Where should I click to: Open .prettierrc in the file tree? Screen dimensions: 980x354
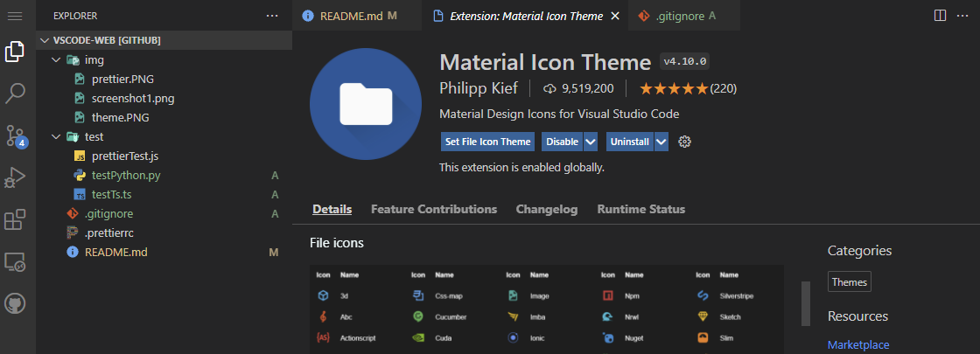[109, 233]
